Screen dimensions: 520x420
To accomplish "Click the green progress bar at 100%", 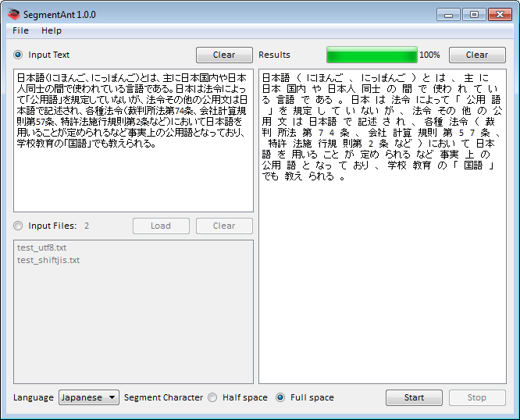I will click(372, 55).
